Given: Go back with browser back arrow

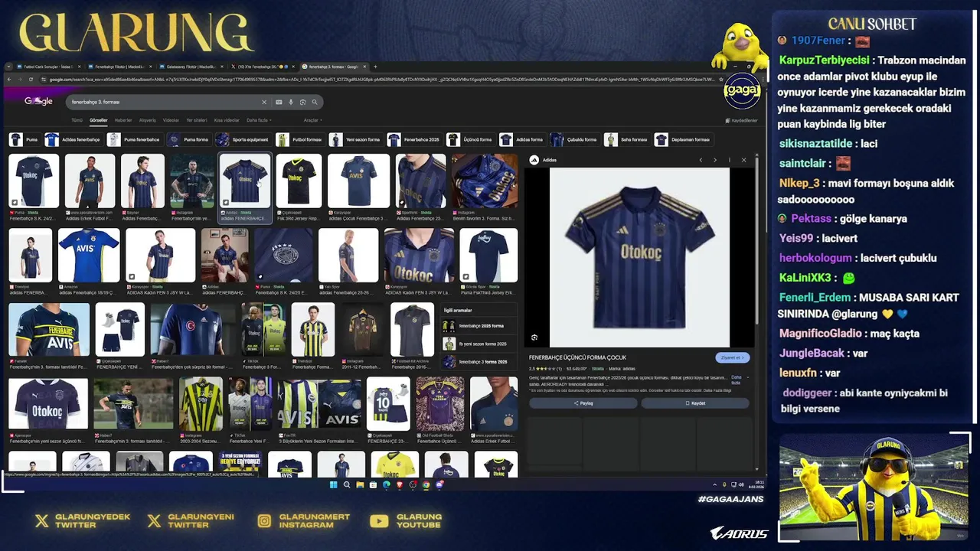Looking at the screenshot, I should (x=10, y=79).
